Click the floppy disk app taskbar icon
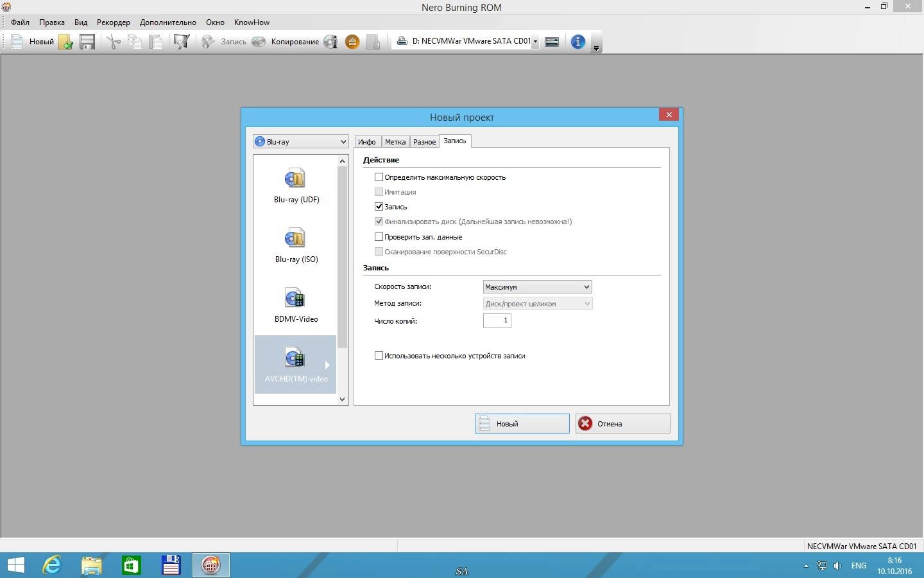The height and width of the screenshot is (578, 924). [x=171, y=565]
